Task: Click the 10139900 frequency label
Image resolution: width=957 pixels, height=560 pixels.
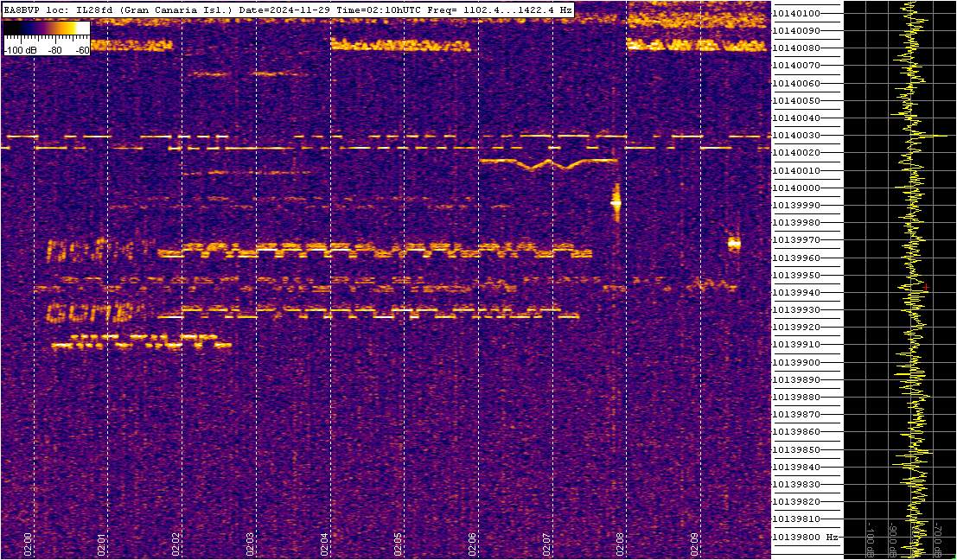Action: coord(796,362)
